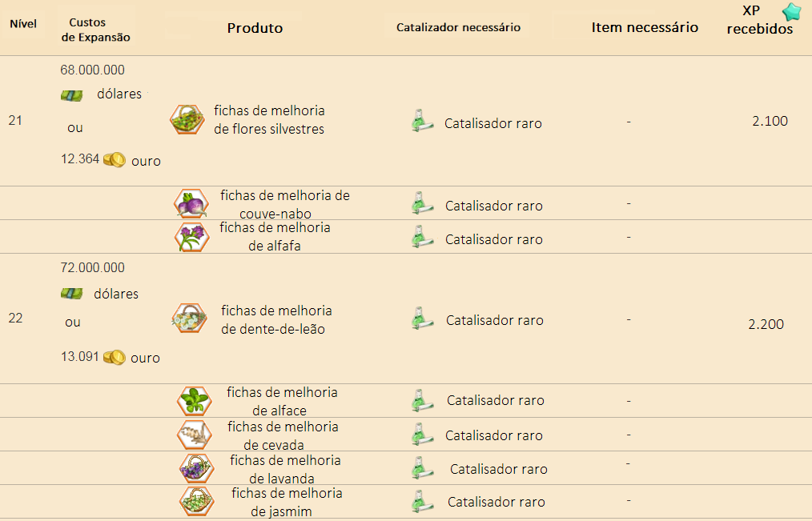Viewport: 812px width, 521px height.
Task: Select the Catalizador necessário column header
Action: (458, 27)
